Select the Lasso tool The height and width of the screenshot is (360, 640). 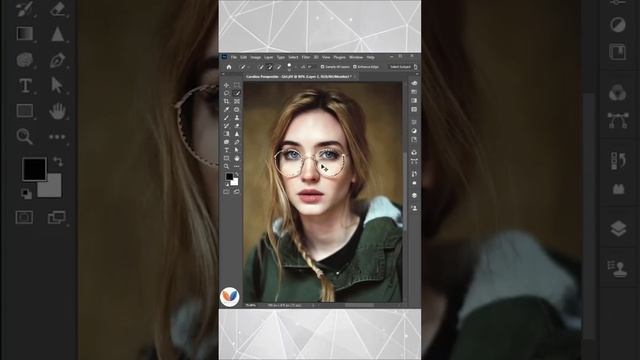tap(227, 93)
